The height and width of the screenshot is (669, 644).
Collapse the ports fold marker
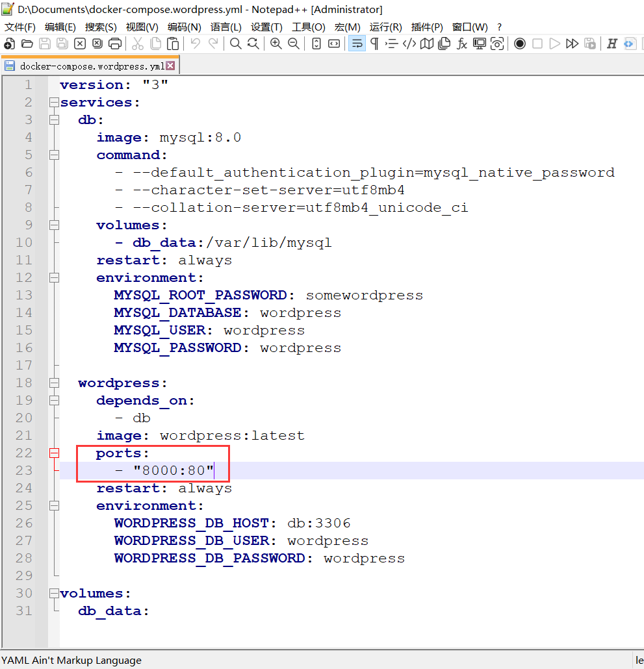[54, 453]
